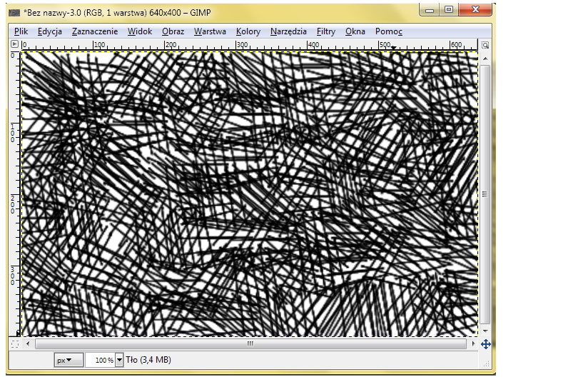Open the Edycja menu
Screen dimensions: 588x392
click(x=49, y=31)
